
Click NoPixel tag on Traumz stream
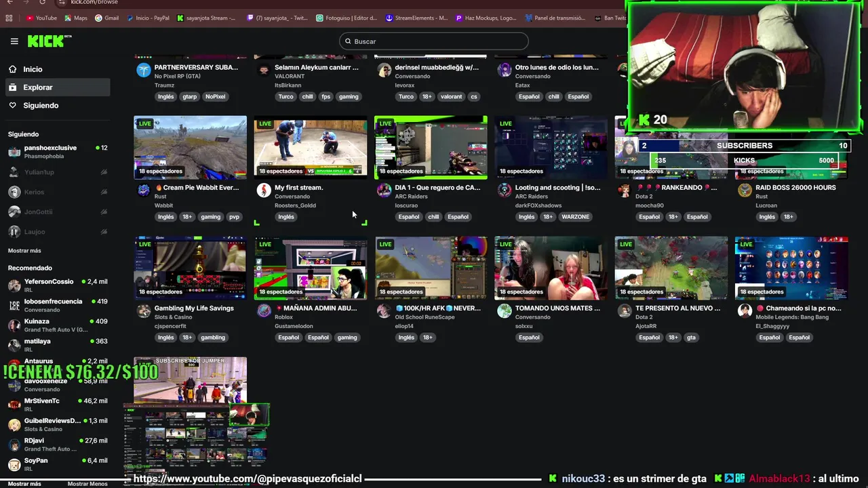[x=215, y=97]
